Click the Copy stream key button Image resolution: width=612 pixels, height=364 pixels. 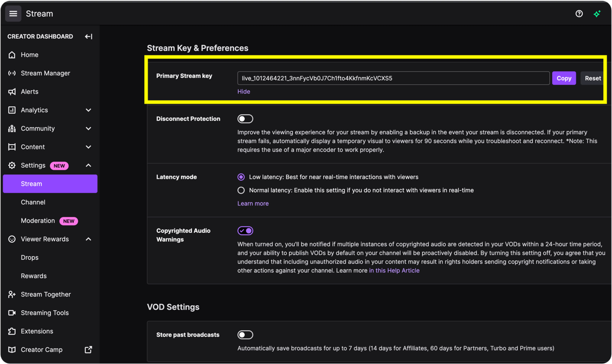click(x=564, y=78)
